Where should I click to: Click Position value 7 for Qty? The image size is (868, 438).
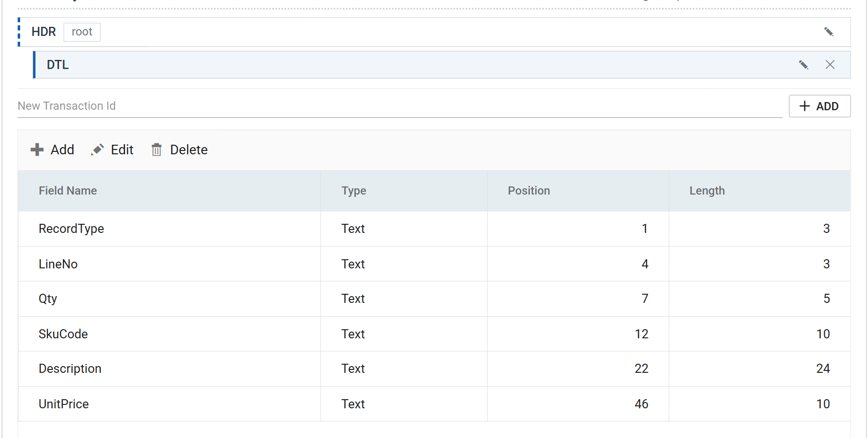(645, 299)
